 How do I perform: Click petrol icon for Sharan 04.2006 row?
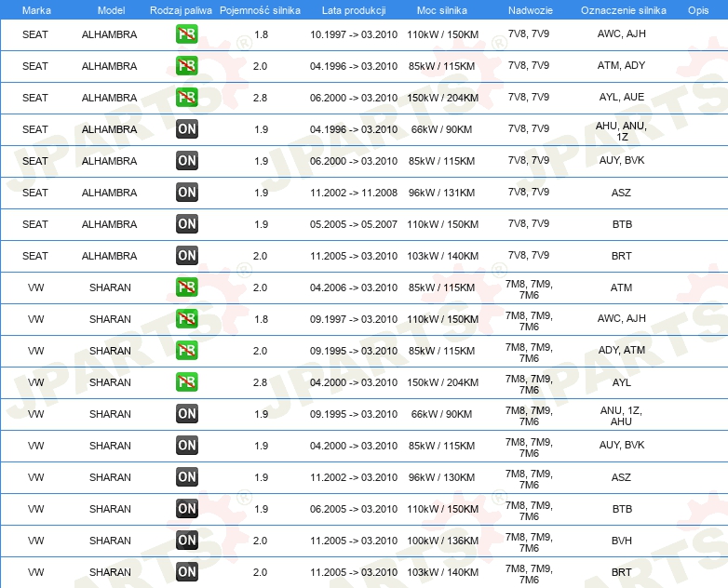186,287
